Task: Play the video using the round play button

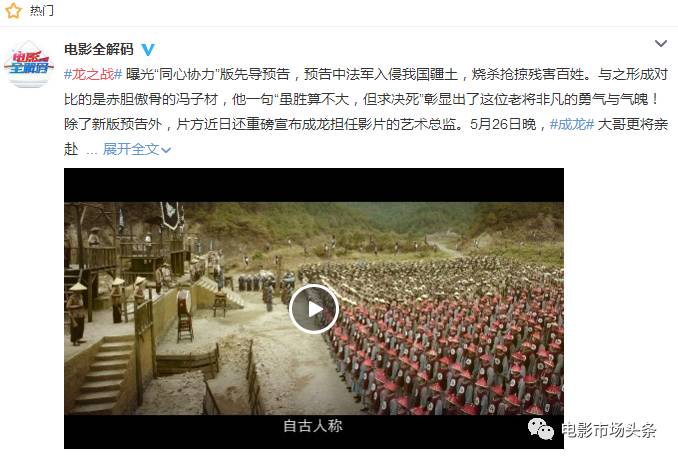Action: [x=313, y=309]
